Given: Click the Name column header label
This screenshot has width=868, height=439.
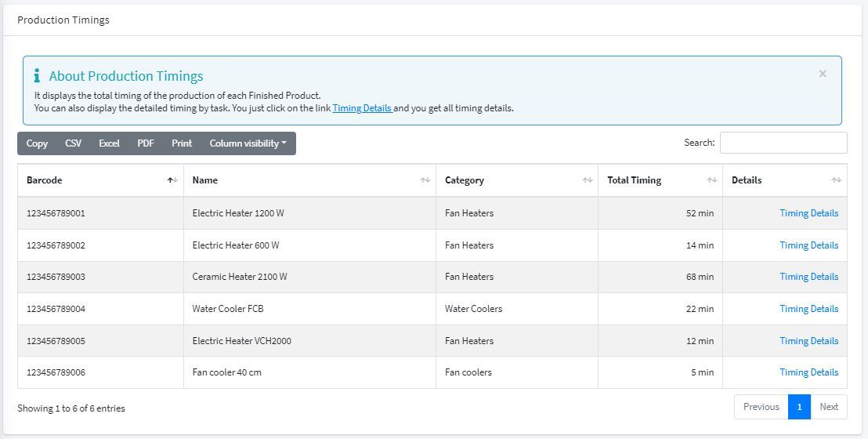Looking at the screenshot, I should pos(204,180).
